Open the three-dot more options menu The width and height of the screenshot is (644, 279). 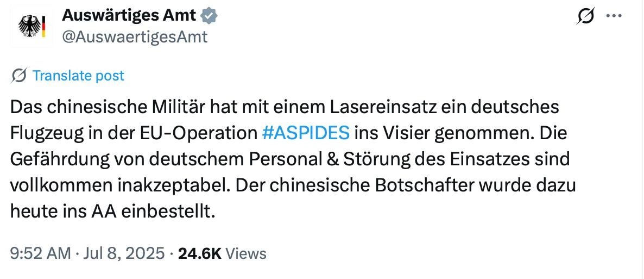614,16
